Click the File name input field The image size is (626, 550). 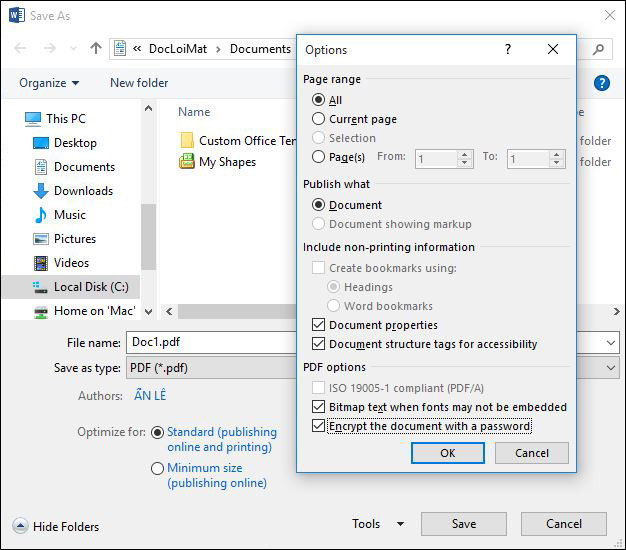(210, 342)
